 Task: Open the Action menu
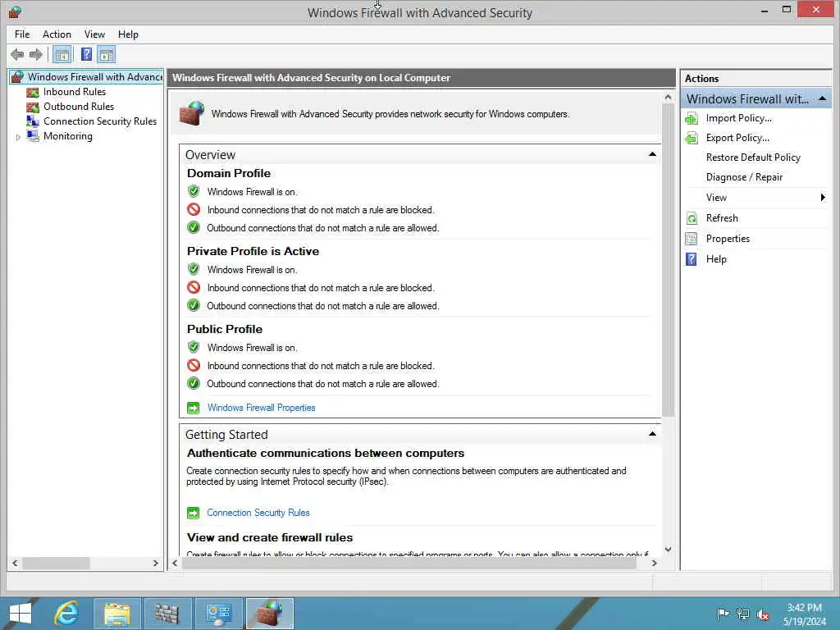pyautogui.click(x=57, y=34)
